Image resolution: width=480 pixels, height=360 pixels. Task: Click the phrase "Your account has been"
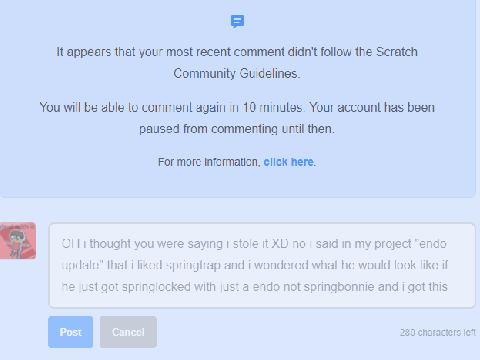pos(372,107)
